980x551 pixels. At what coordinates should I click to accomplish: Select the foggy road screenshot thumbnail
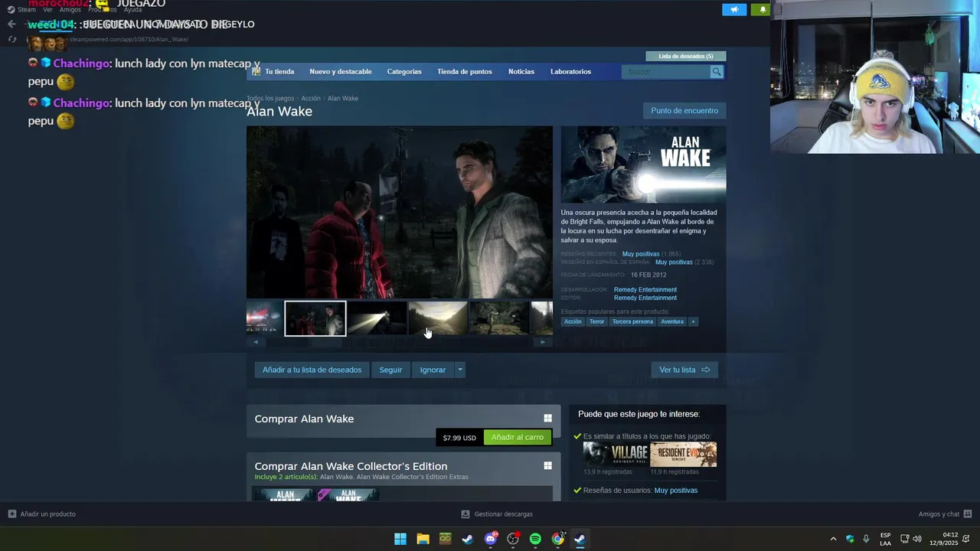(438, 318)
